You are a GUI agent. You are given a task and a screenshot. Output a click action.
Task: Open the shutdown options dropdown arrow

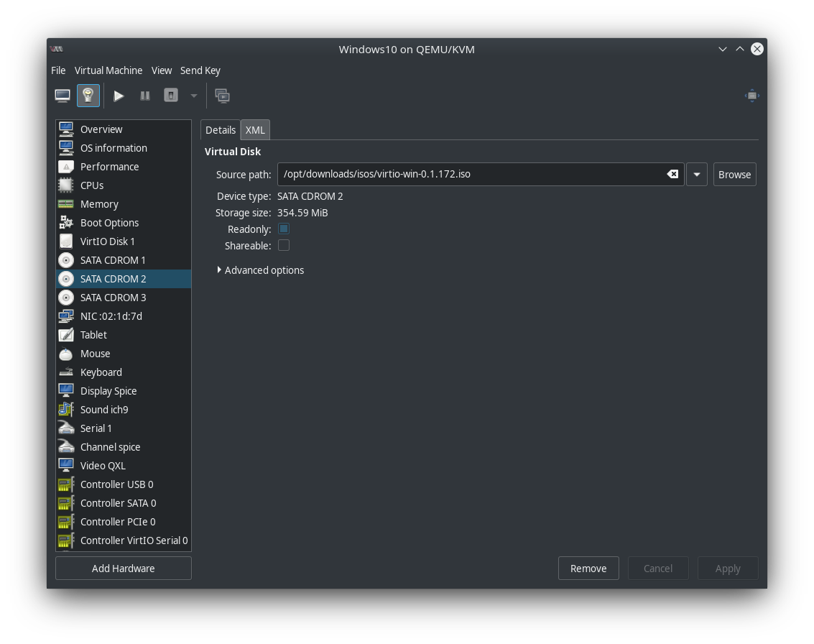pos(193,96)
